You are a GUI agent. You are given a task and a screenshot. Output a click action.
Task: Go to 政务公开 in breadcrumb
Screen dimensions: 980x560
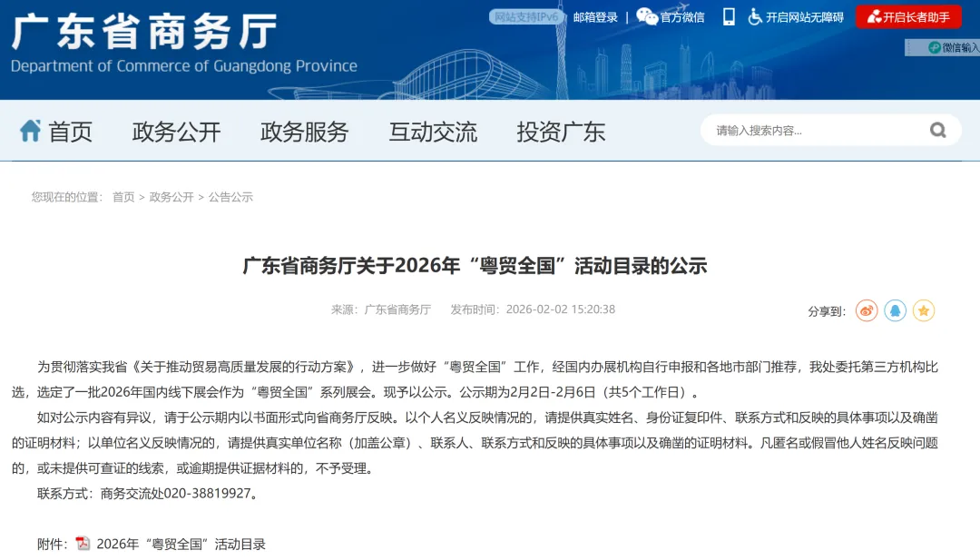171,197
